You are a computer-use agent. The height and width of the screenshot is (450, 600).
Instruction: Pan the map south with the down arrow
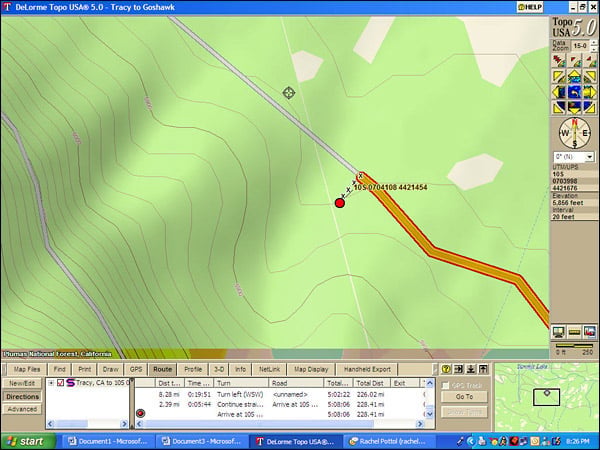point(574,108)
